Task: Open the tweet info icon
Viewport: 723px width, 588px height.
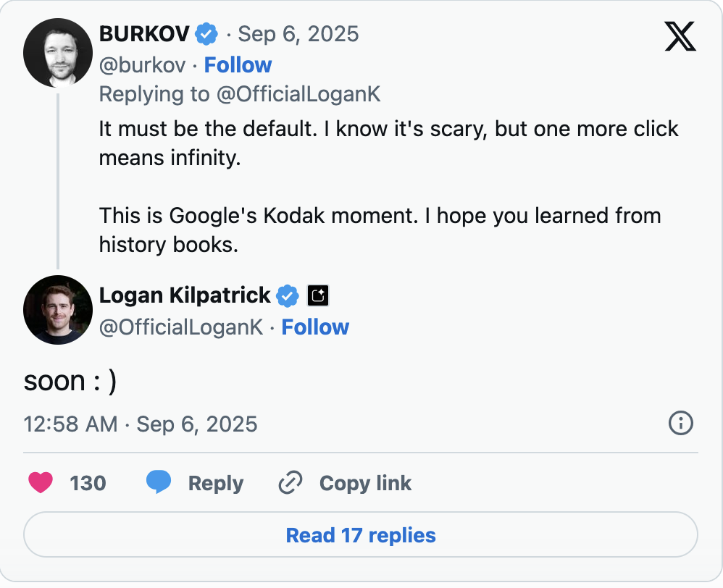Action: [681, 424]
